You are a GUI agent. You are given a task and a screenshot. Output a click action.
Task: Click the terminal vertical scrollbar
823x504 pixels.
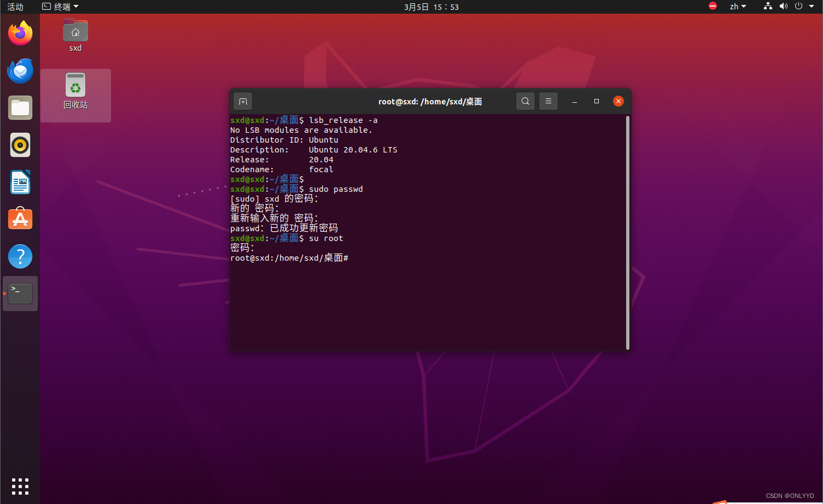click(x=628, y=232)
